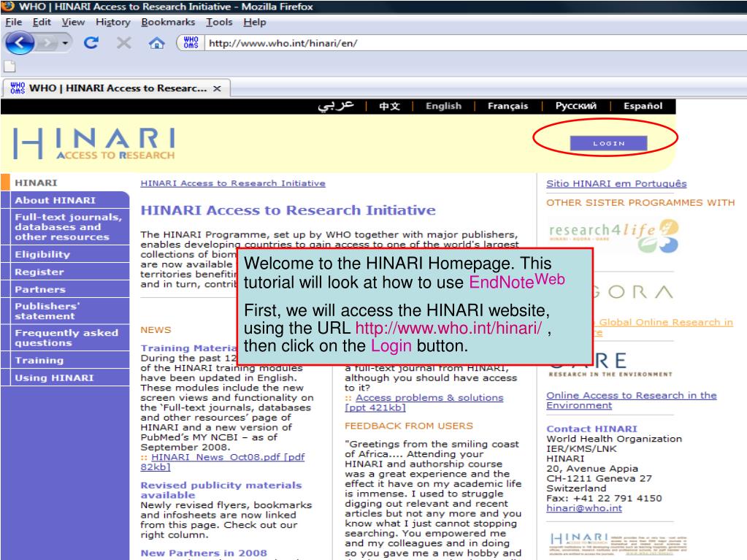Switch language to Français
Screen dimensions: 747x560
(507, 106)
